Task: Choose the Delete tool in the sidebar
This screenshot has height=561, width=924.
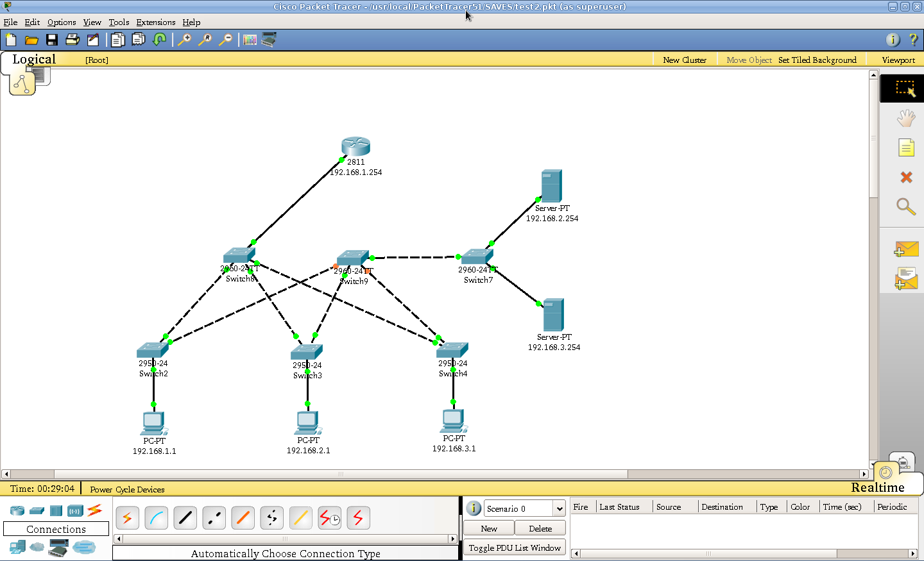Action: pos(905,177)
